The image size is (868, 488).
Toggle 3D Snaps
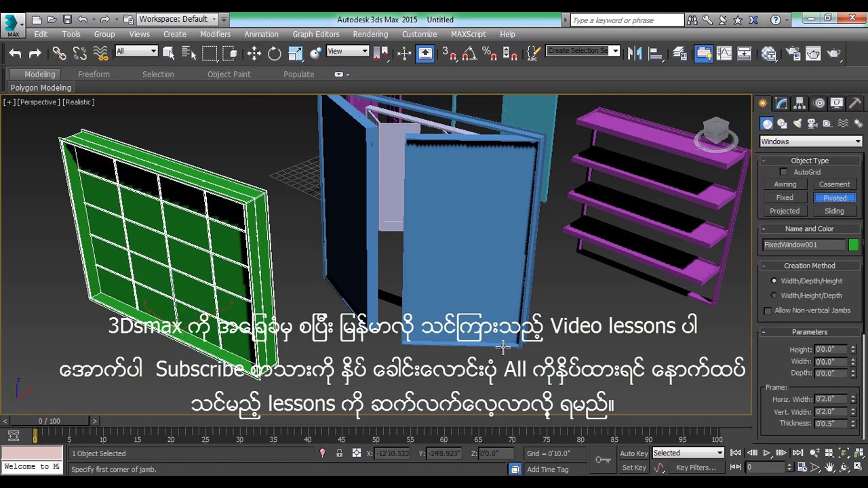point(449,53)
